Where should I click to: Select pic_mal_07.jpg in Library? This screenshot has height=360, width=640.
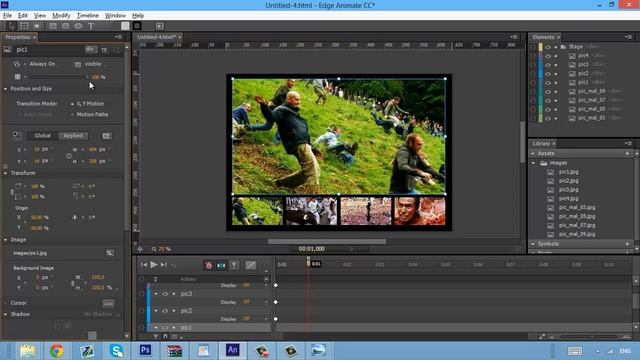577,225
